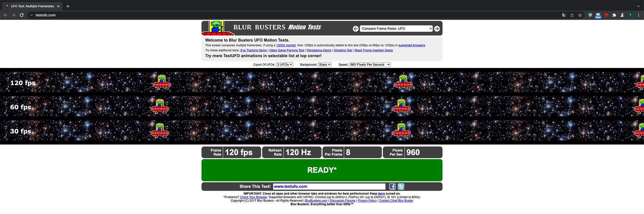The image size is (644, 214).
Task: Click the 60 fps lane label
Action: point(21,107)
